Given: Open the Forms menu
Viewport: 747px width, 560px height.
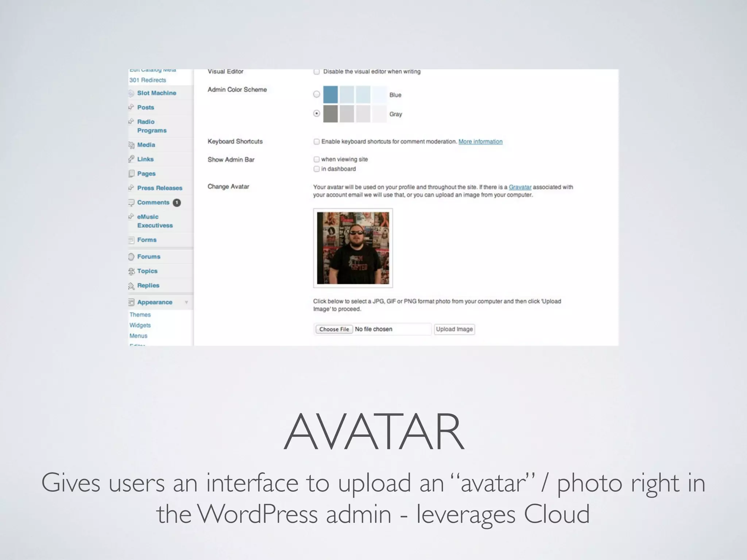Looking at the screenshot, I should 147,240.
